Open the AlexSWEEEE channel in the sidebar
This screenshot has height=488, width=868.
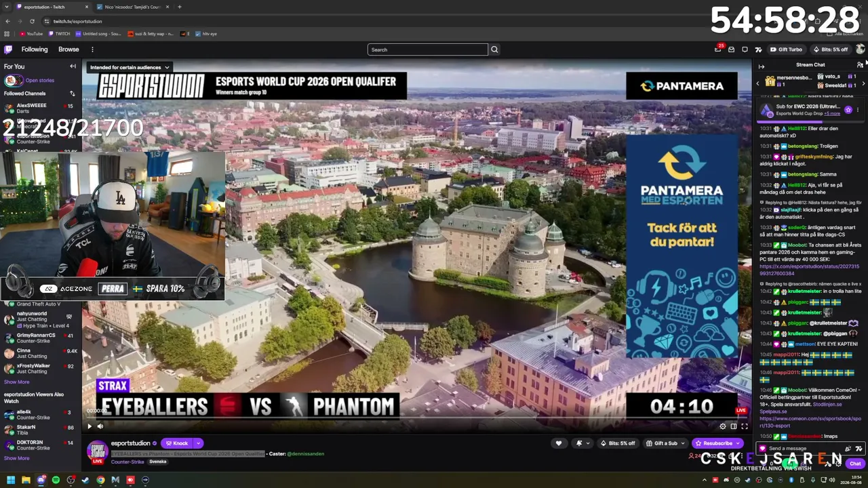tap(41, 108)
